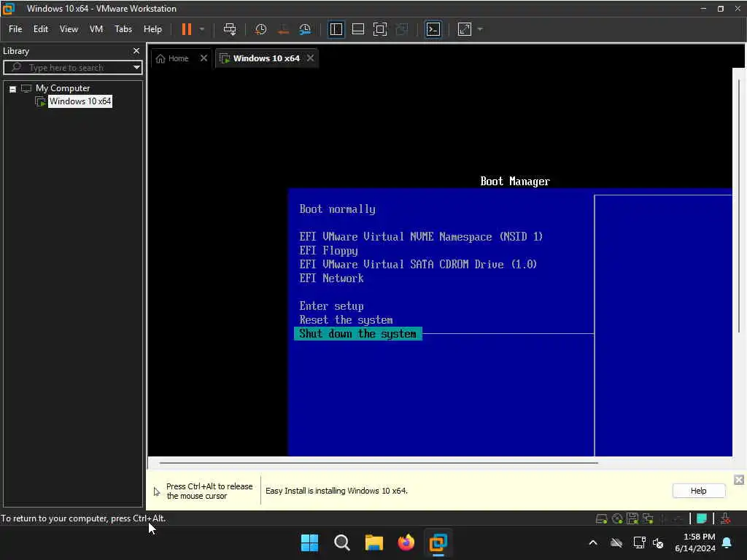Collapse the My Computer tree node
Viewport: 747px width, 560px height.
tap(13, 89)
